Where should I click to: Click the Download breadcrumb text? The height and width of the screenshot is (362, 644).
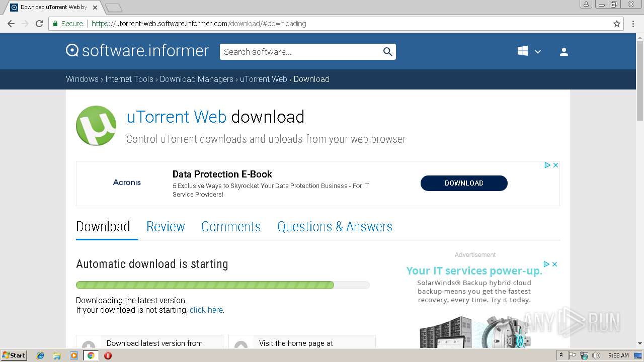click(x=311, y=79)
